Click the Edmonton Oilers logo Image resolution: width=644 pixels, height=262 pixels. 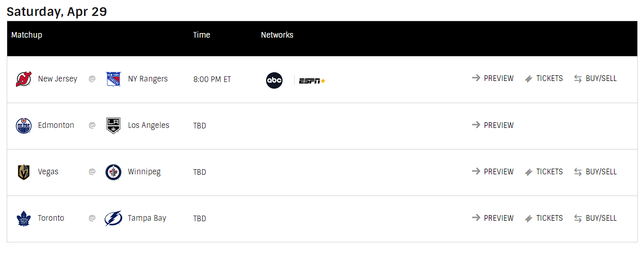[x=24, y=125]
